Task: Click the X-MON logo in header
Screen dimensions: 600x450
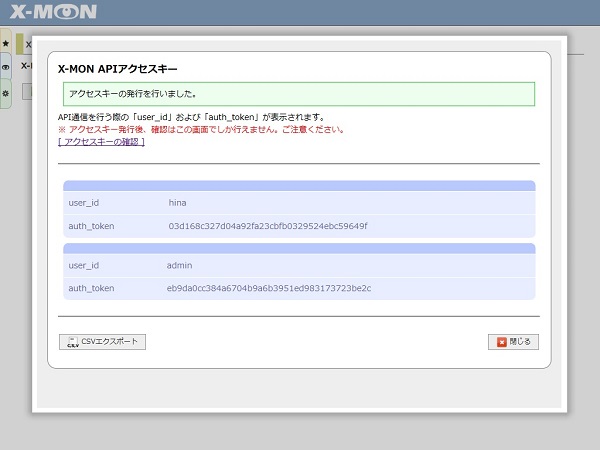Action: tap(53, 11)
